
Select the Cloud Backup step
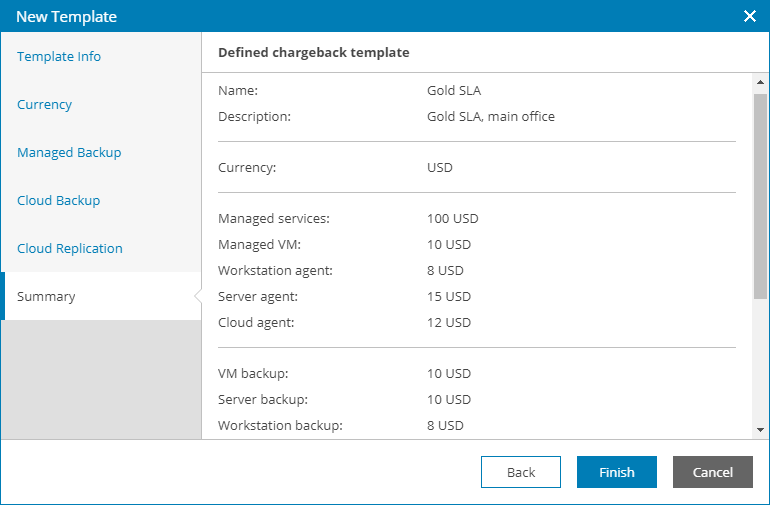click(59, 201)
